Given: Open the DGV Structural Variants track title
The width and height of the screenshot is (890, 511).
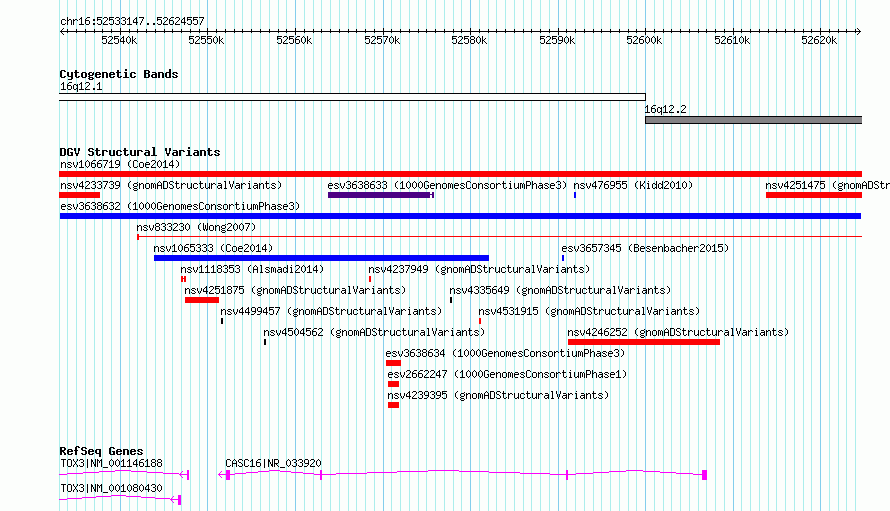Looking at the screenshot, I should click(140, 152).
